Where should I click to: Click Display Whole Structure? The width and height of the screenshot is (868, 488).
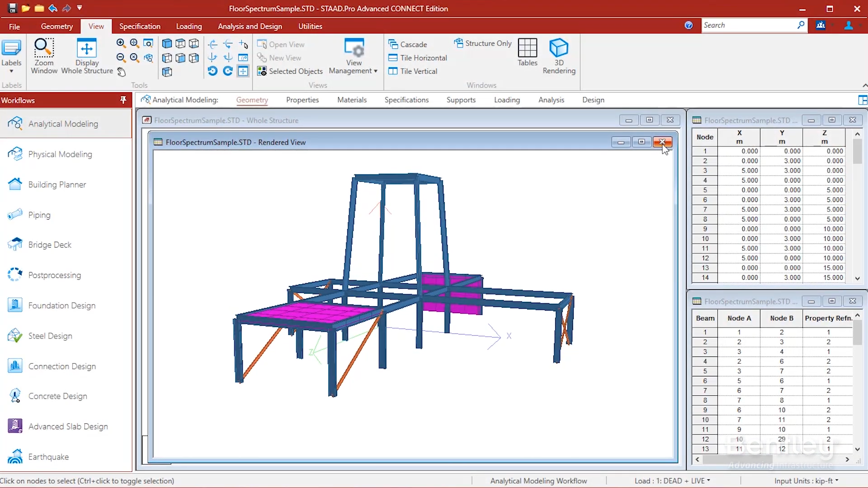[x=87, y=54]
